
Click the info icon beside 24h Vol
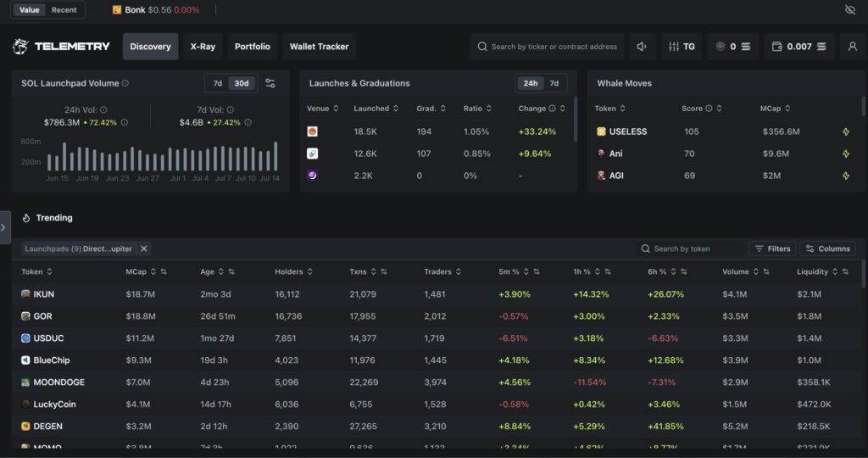pos(103,109)
